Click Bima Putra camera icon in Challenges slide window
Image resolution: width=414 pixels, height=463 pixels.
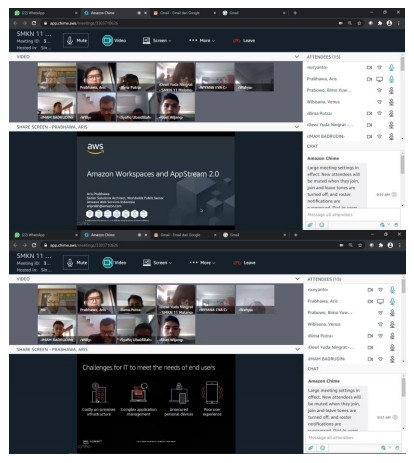click(370, 336)
